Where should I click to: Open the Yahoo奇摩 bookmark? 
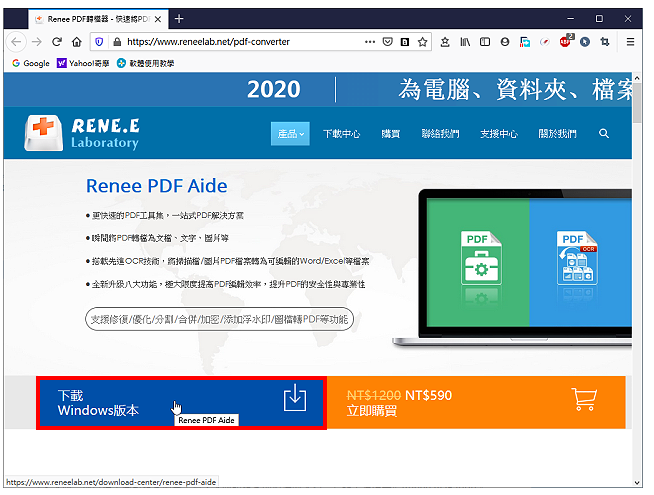[83, 63]
